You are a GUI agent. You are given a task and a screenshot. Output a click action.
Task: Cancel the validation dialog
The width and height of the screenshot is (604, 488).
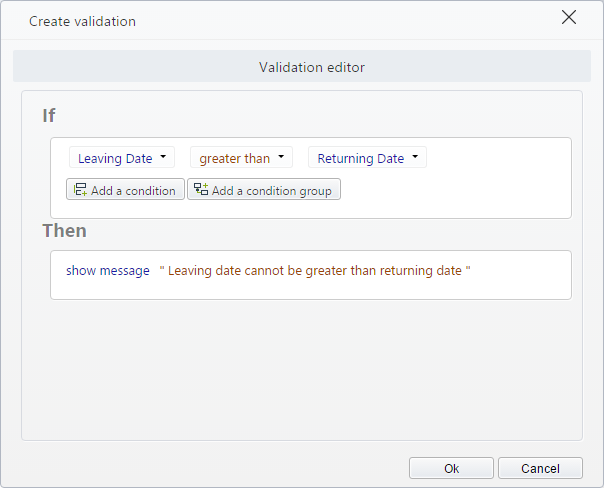[x=540, y=468]
